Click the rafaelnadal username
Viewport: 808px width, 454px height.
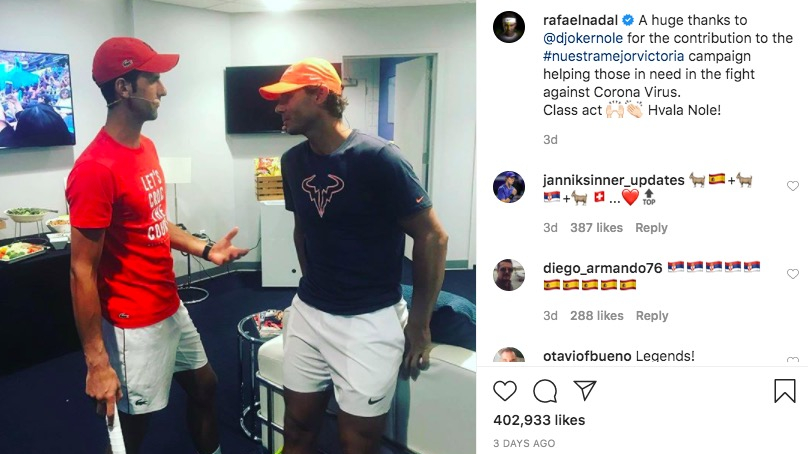coord(580,20)
